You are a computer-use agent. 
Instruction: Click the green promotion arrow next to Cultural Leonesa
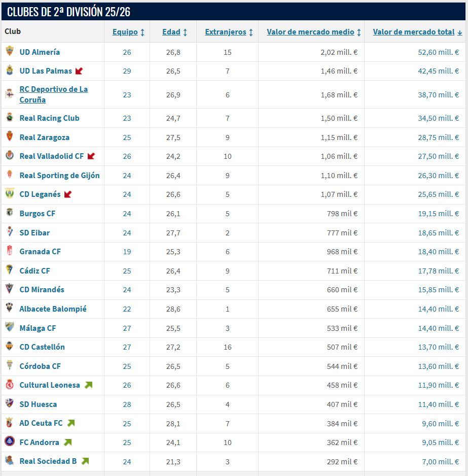tap(87, 385)
